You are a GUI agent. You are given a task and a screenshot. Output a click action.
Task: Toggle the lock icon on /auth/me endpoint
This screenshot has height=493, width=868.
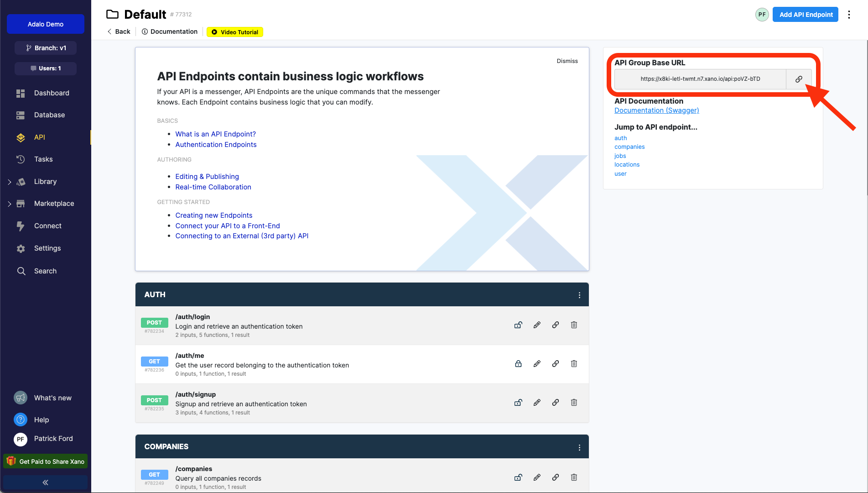point(518,364)
